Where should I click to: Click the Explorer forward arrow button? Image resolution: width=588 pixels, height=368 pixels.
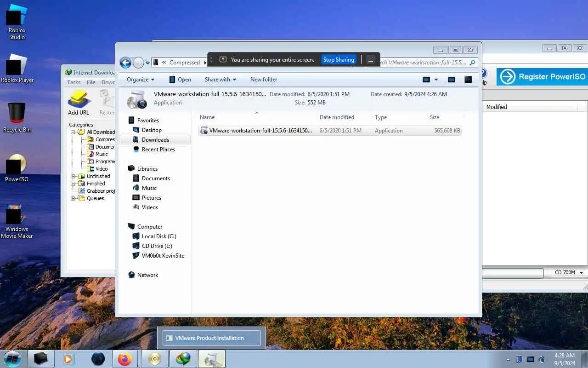coord(138,63)
